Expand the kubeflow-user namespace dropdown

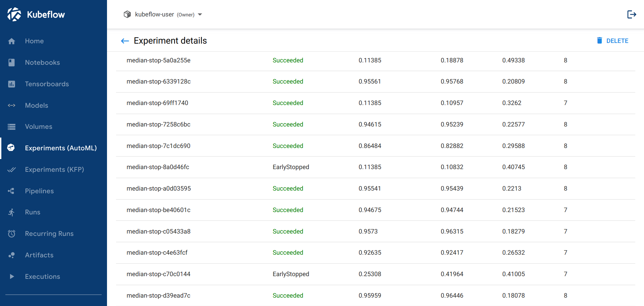(x=200, y=14)
